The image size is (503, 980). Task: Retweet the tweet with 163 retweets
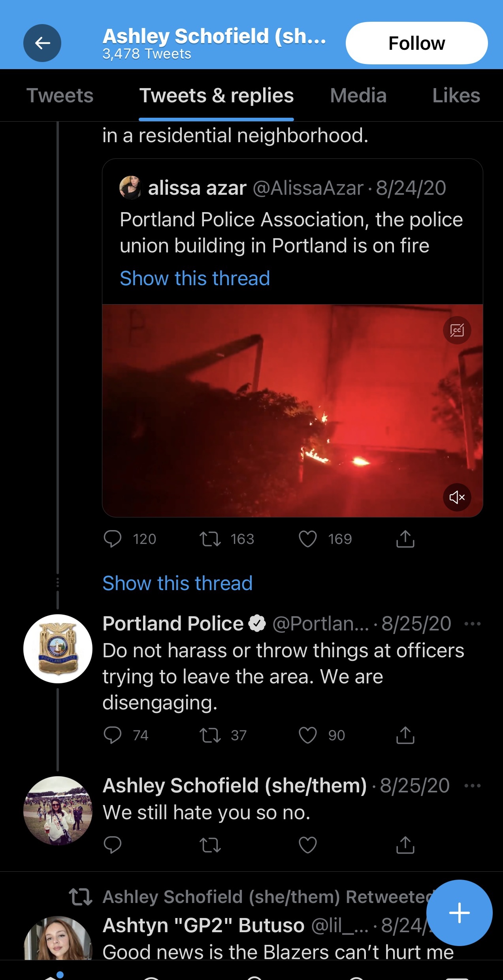[x=210, y=539]
